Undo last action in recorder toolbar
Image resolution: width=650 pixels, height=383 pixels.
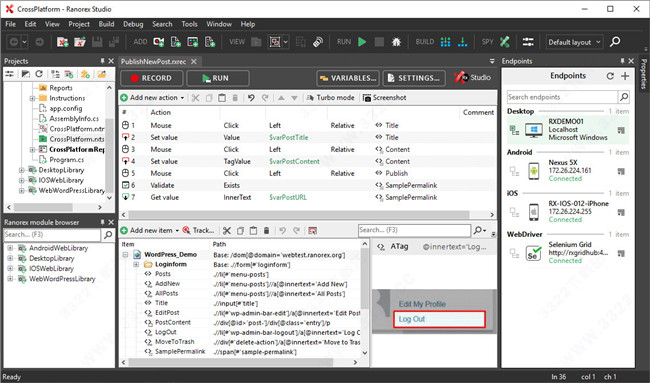click(251, 98)
